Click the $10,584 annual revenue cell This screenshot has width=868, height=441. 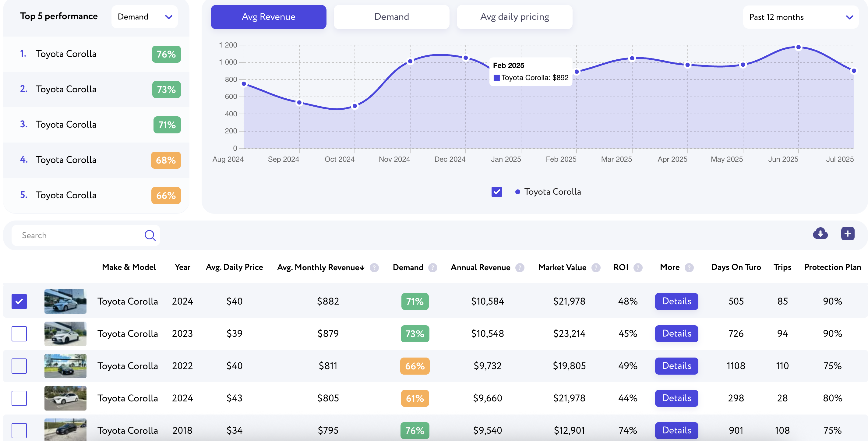[x=487, y=301]
